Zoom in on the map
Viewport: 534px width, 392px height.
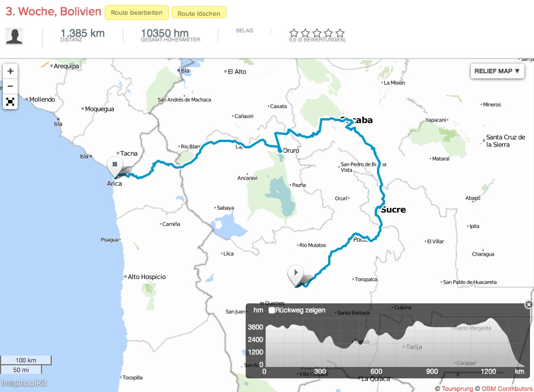10,72
